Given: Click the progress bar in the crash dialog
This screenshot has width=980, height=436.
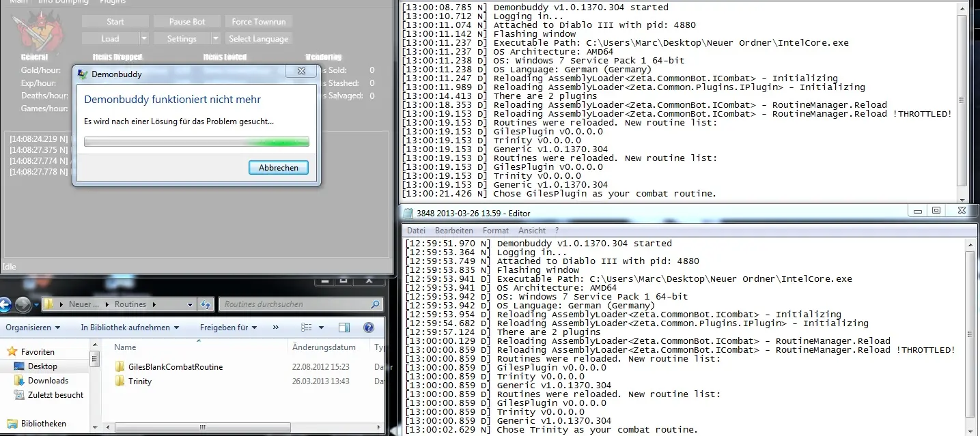Looking at the screenshot, I should coord(196,142).
